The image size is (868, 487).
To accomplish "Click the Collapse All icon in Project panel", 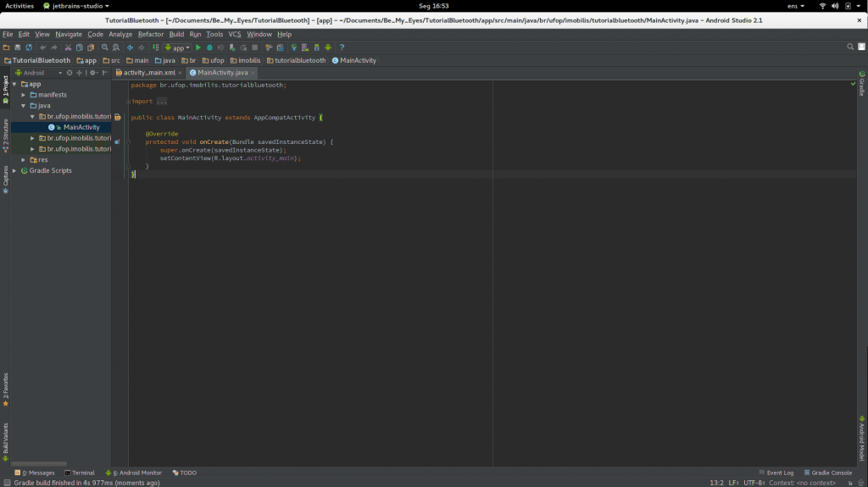I will point(79,73).
